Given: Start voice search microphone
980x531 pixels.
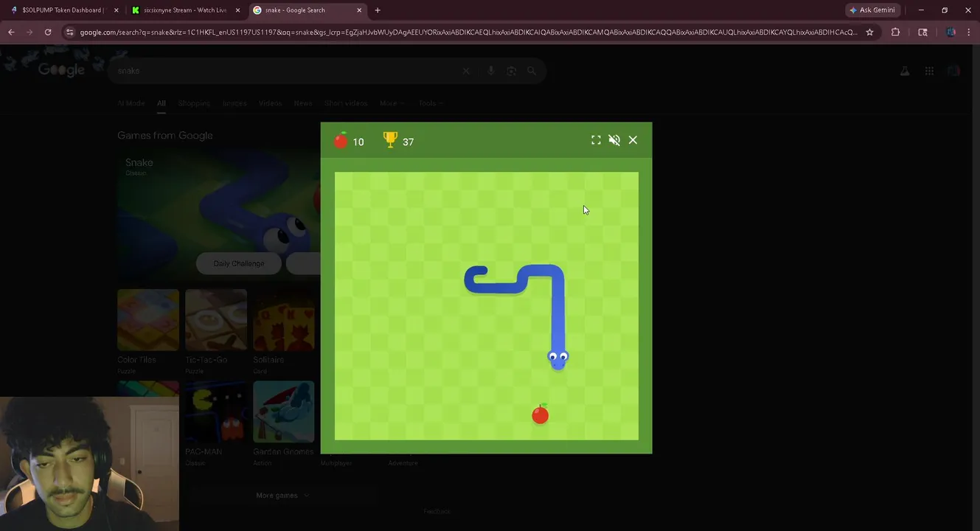Looking at the screenshot, I should [x=490, y=71].
